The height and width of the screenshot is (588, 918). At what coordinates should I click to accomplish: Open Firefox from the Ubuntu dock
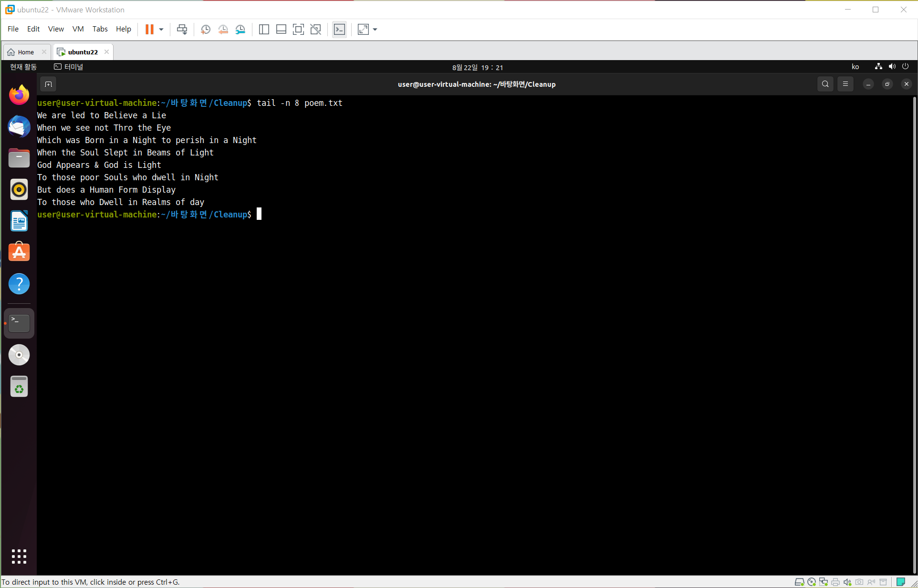[x=19, y=95]
